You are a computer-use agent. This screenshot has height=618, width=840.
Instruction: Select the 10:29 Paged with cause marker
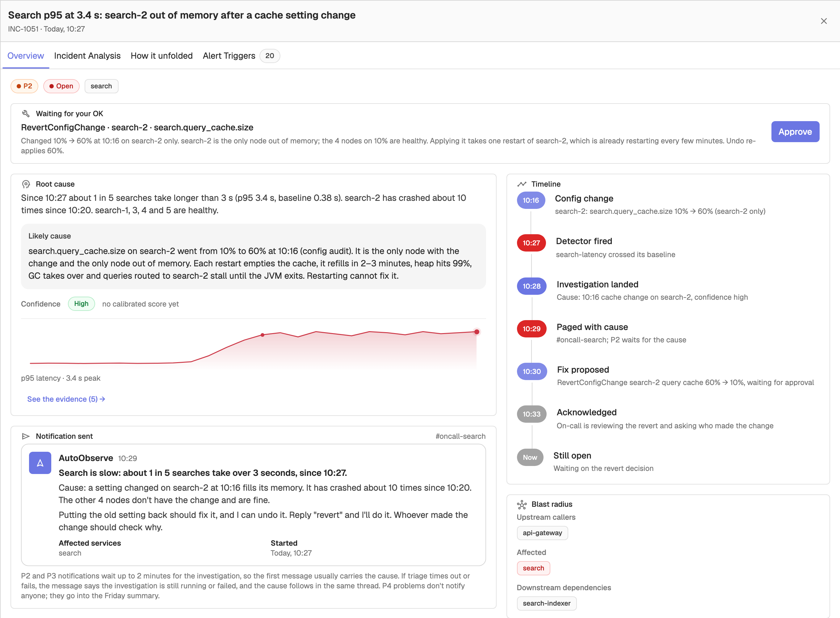pyautogui.click(x=531, y=329)
